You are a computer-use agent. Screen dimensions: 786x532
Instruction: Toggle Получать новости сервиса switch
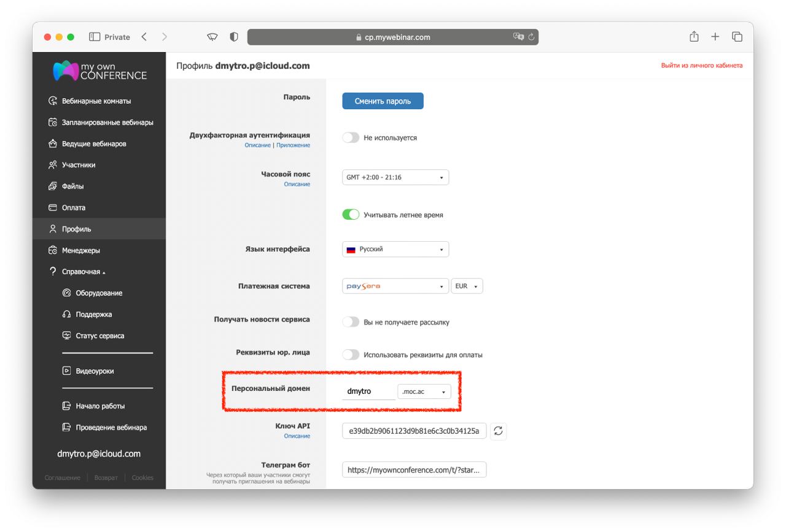click(351, 322)
